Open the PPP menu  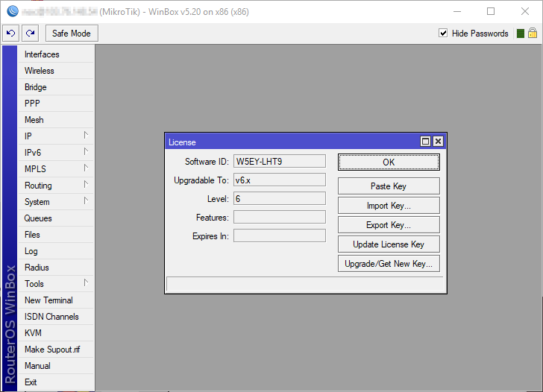click(x=56, y=103)
